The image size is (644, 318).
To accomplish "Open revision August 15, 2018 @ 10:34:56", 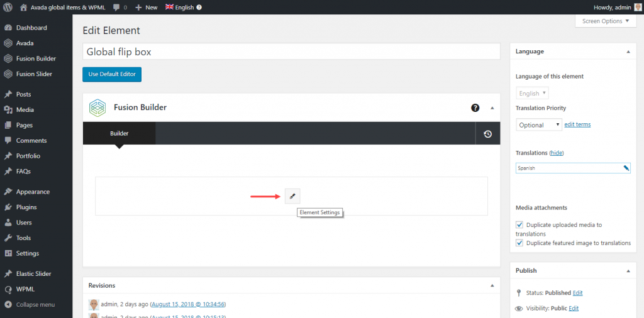I will click(x=188, y=304).
